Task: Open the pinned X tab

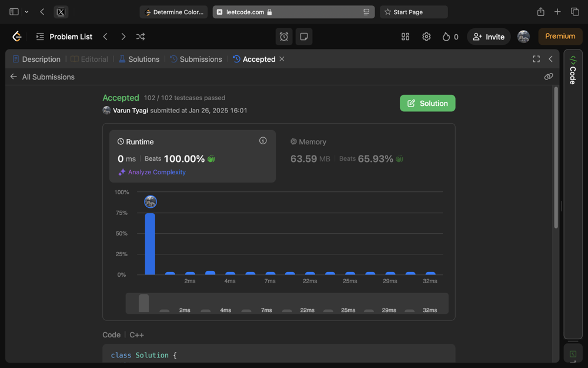Action: click(x=61, y=12)
